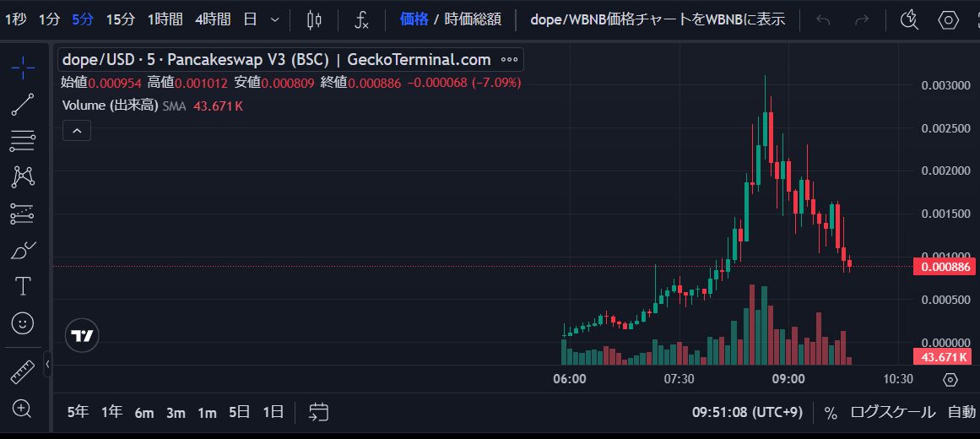Click the dope/USD symbol title legend
This screenshot has height=439, width=980.
coord(276,60)
